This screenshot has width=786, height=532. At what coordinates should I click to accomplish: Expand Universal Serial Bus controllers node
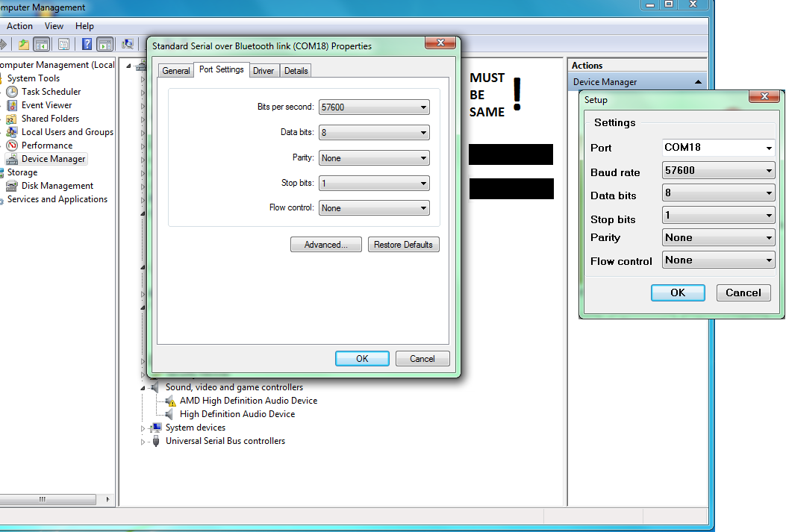tap(143, 442)
